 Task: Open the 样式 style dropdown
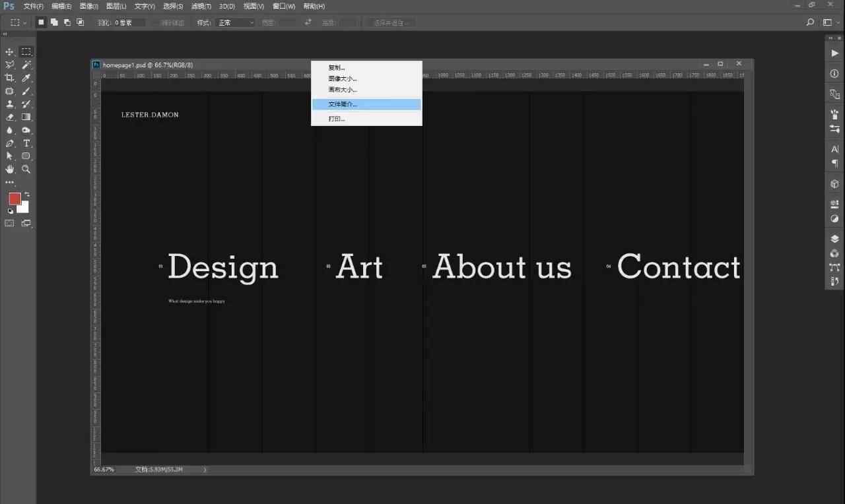coord(236,22)
